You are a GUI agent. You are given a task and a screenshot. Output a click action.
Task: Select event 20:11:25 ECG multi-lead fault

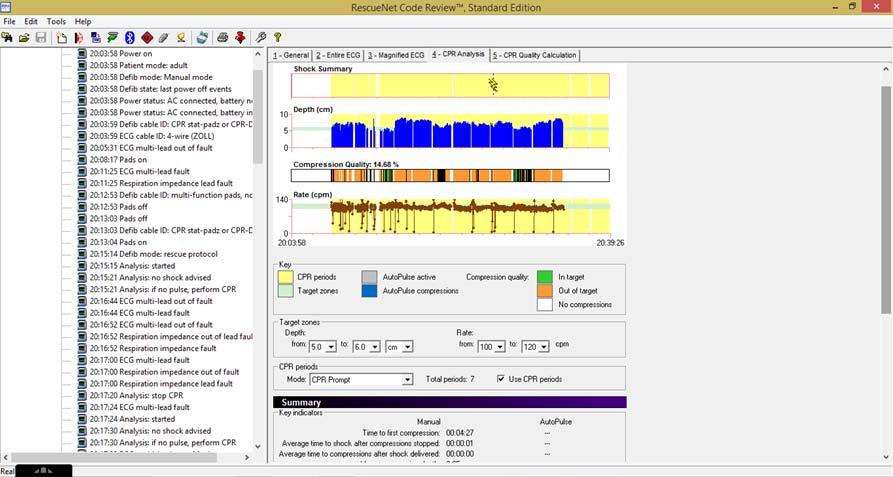click(x=140, y=171)
